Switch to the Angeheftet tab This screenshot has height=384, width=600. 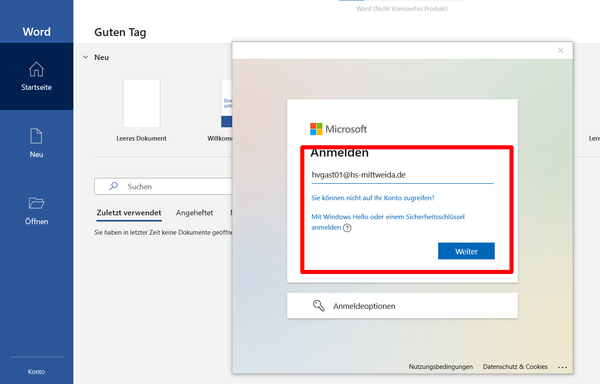(194, 213)
